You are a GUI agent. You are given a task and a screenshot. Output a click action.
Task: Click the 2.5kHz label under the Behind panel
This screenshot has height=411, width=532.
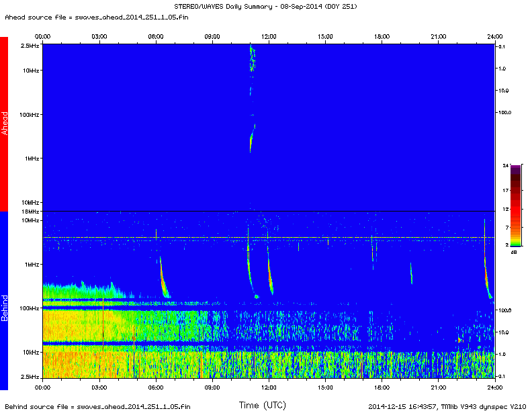pos(30,377)
